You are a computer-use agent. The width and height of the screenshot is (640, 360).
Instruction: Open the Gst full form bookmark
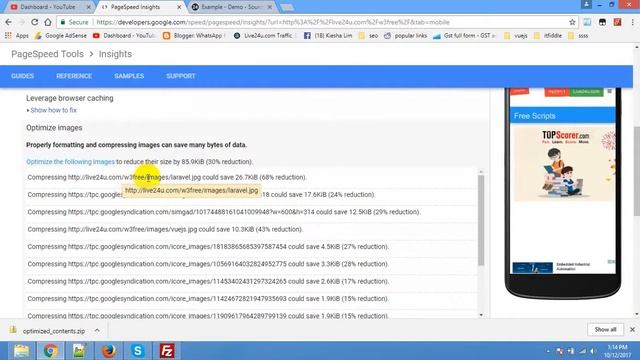464,36
